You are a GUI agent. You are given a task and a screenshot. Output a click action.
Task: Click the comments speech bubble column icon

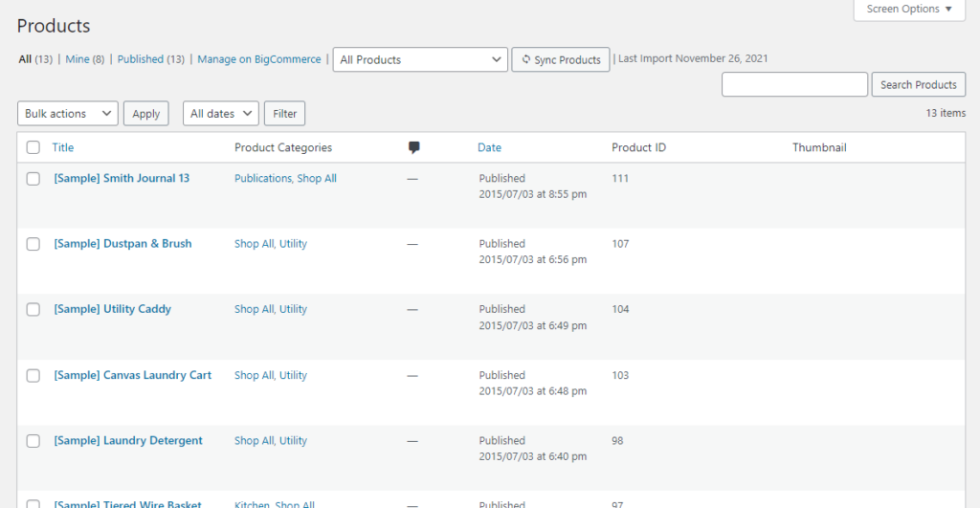[x=413, y=147]
